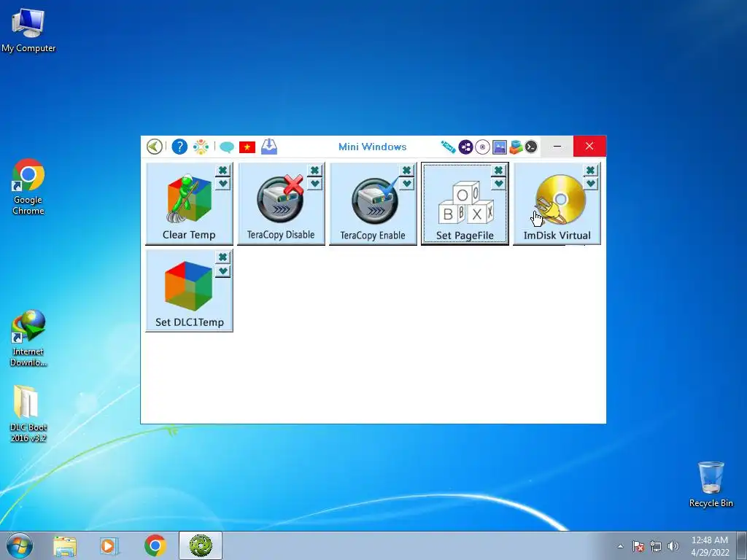This screenshot has height=560, width=747.
Task: Click the picture image toolbar icon
Action: [499, 147]
